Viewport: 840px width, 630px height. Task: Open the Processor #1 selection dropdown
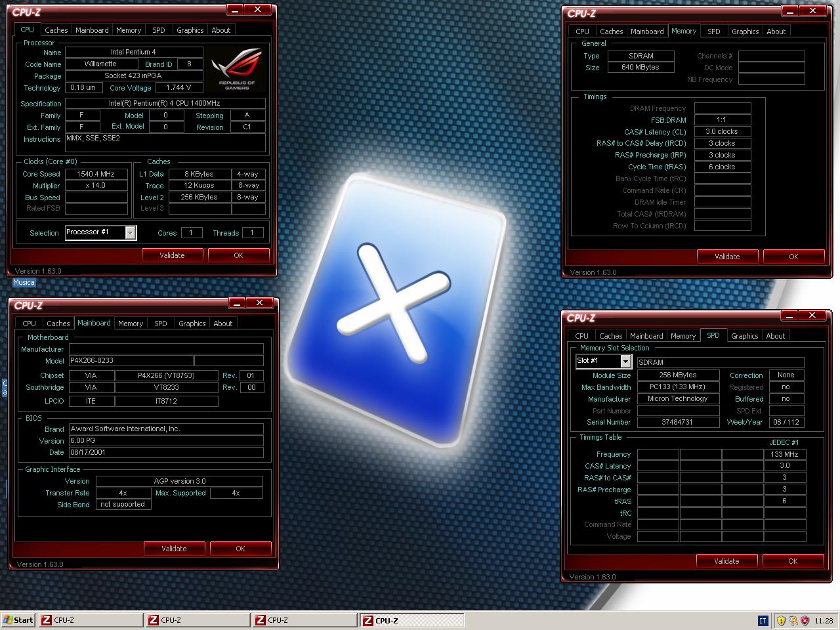coord(130,232)
